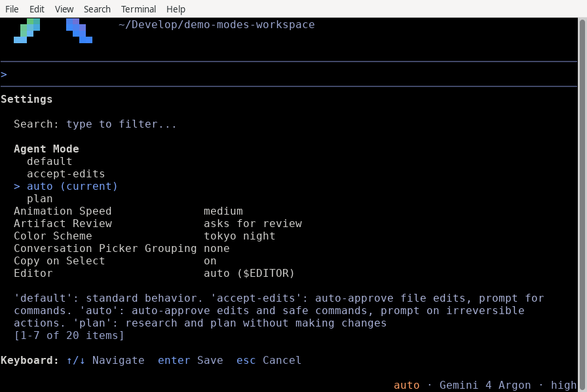This screenshot has width=587, height=392.
Task: Open the View menu
Action: (64, 9)
